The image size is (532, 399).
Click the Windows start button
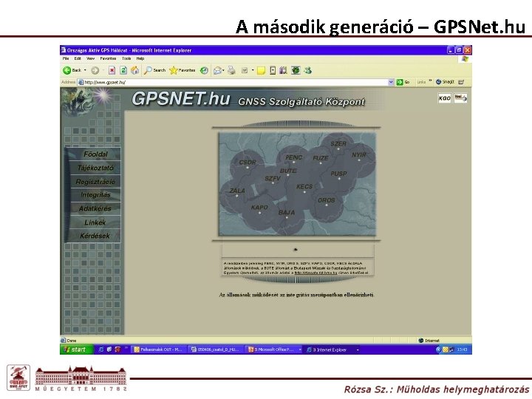click(x=77, y=349)
